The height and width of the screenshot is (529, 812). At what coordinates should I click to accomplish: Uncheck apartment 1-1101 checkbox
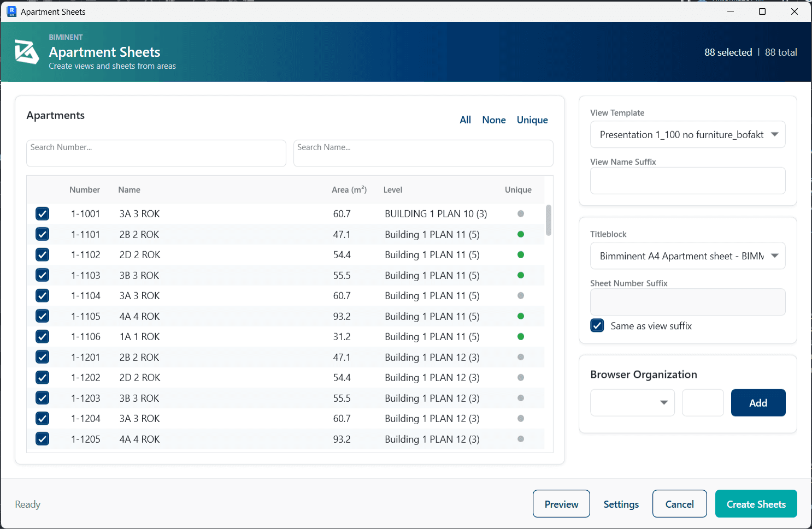tap(42, 234)
